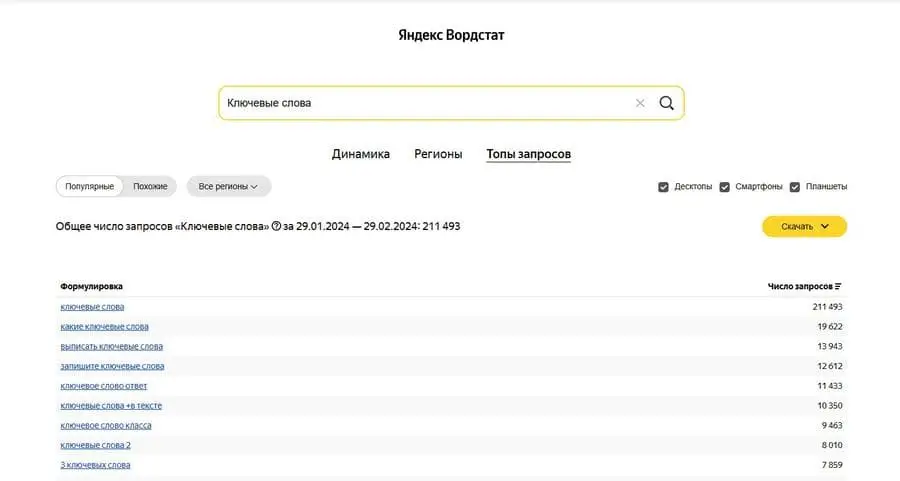900x481 pixels.
Task: Switch to the Динамика tab
Action: (x=360, y=154)
